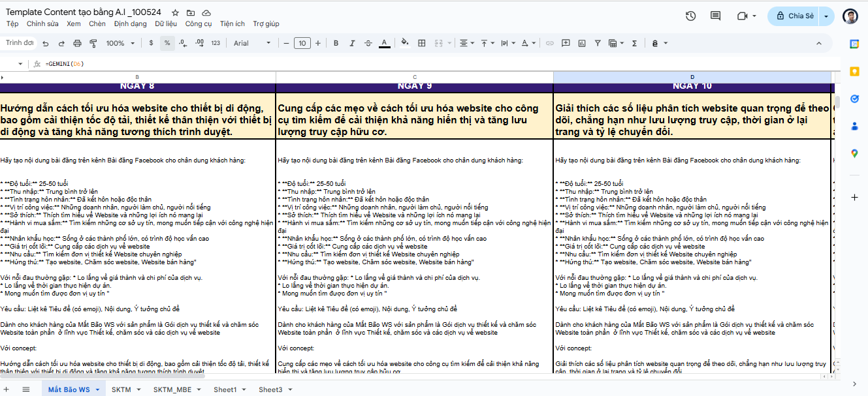
Task: Toggle strikethrough formatting
Action: pos(368,44)
